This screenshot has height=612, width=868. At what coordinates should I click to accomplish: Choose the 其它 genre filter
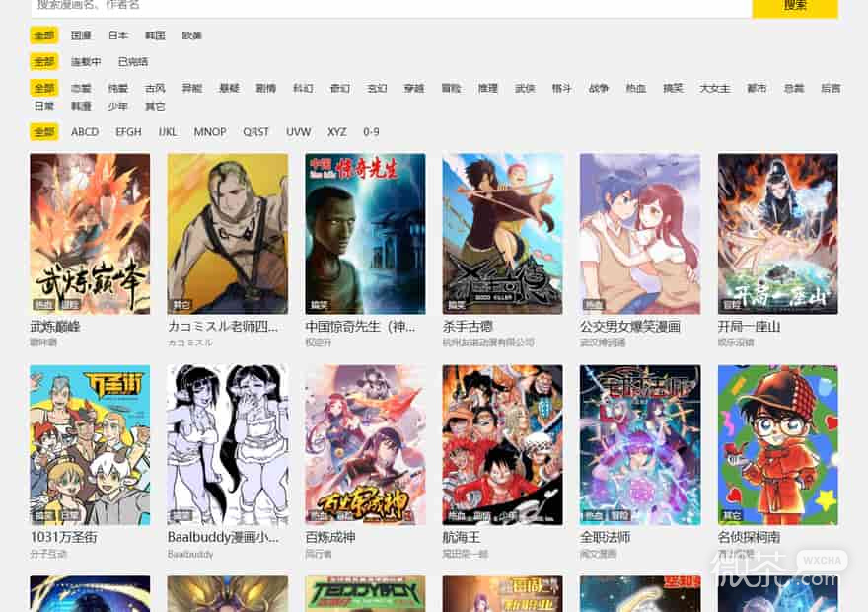155,106
